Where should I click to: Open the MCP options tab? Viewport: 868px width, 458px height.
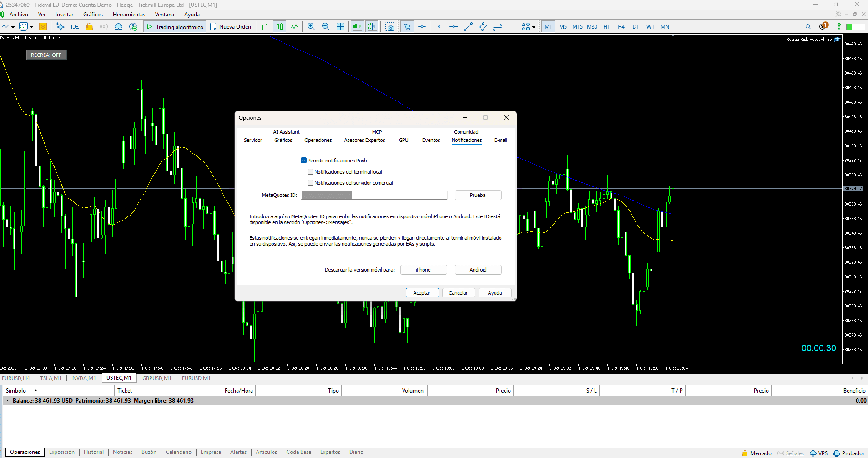[377, 132]
